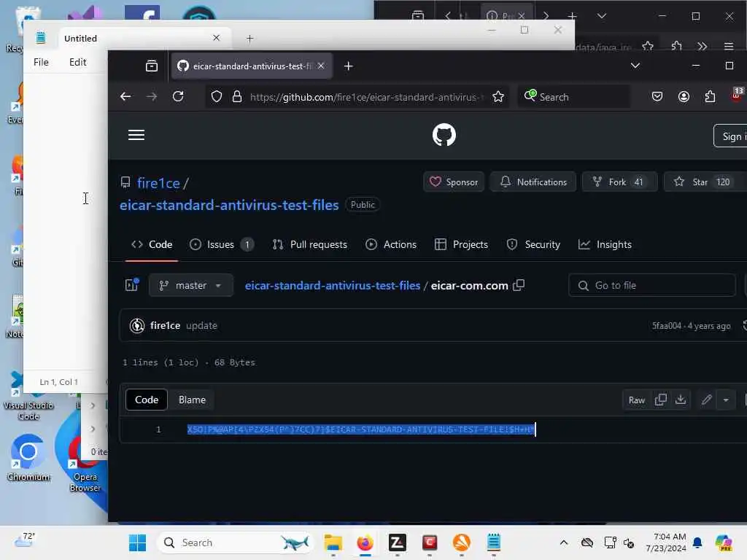Click the edit file pencil icon
Image resolution: width=747 pixels, height=560 pixels.
pos(706,400)
